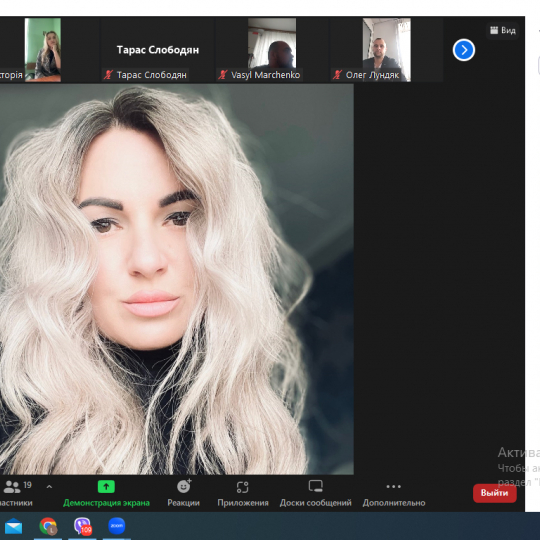Click the muted mic icon beside Олег Лундяк

[338, 75]
